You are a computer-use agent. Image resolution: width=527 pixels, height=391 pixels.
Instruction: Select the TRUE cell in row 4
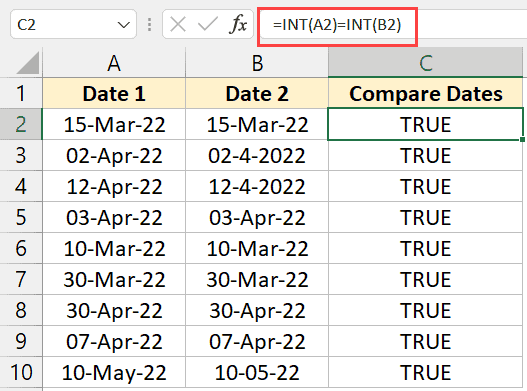click(x=425, y=186)
